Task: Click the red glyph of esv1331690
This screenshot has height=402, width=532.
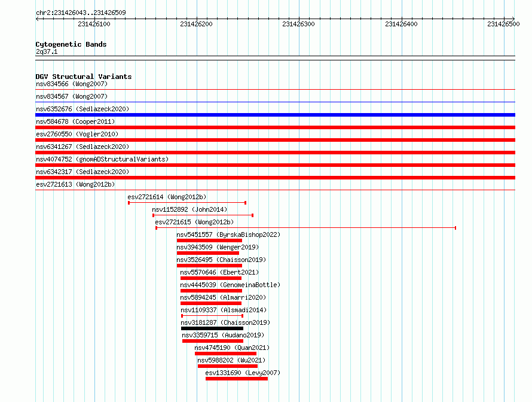Action: (x=237, y=379)
